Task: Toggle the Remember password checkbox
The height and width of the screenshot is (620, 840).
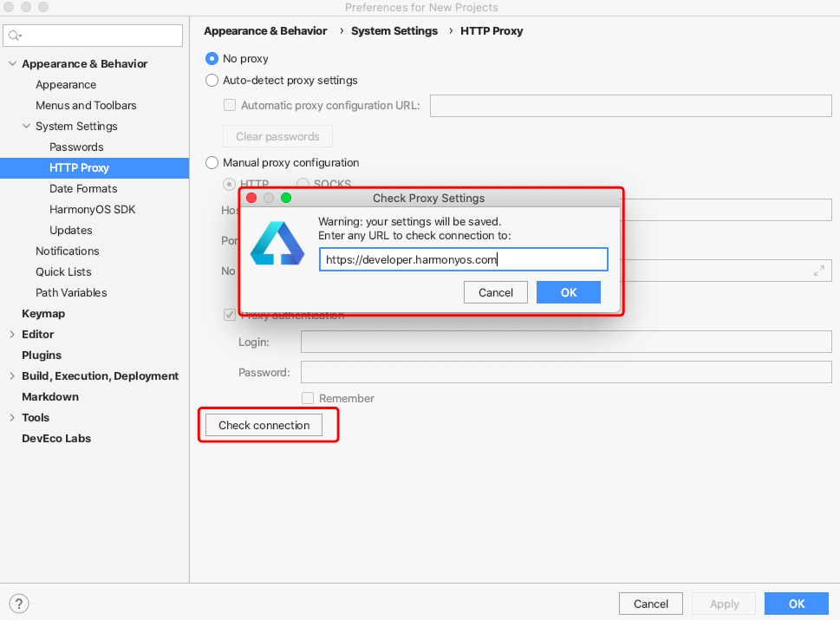Action: tap(308, 398)
